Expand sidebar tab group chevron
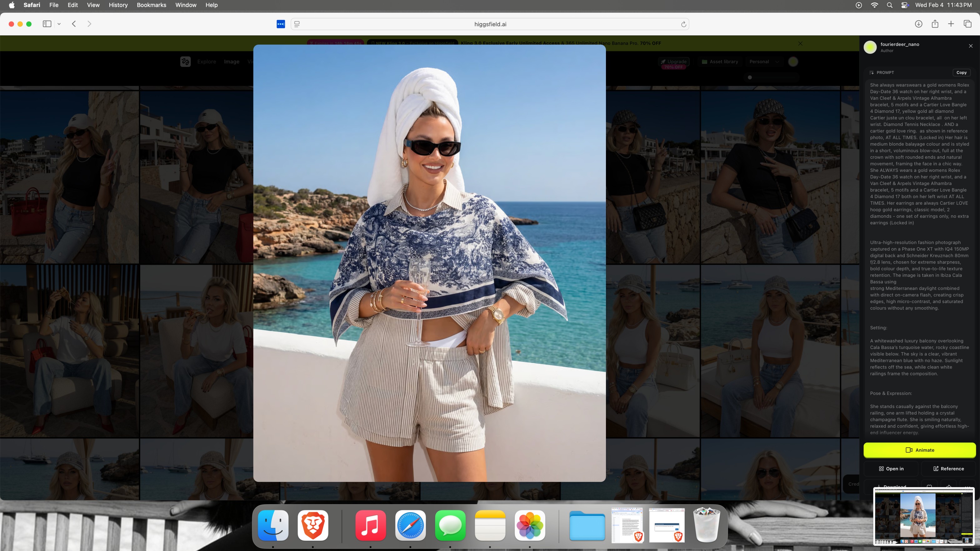The image size is (980, 551). (59, 24)
